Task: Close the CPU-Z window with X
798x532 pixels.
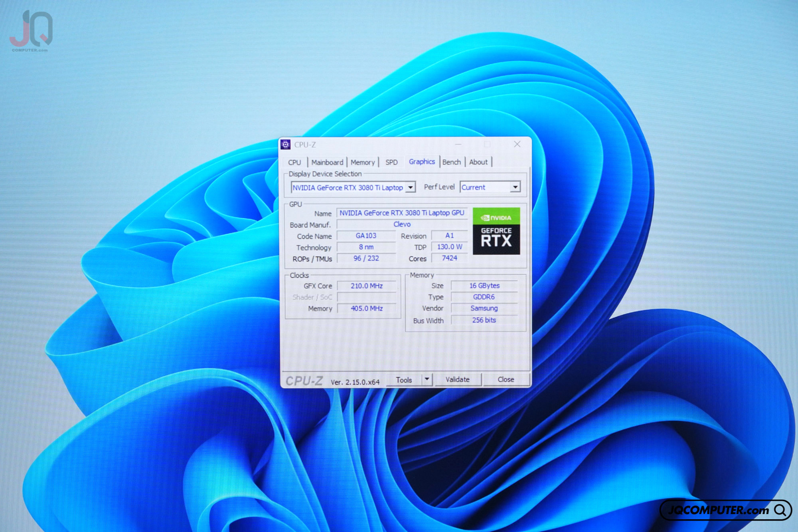Action: [517, 144]
